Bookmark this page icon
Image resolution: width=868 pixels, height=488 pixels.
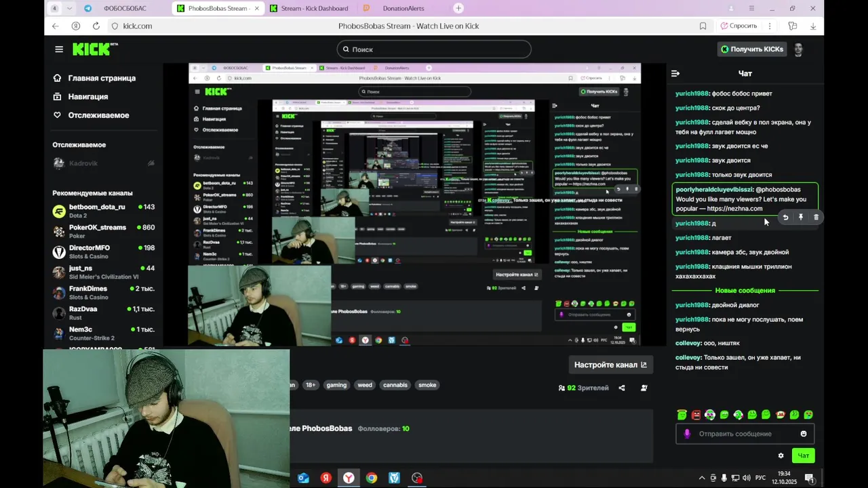(x=703, y=26)
